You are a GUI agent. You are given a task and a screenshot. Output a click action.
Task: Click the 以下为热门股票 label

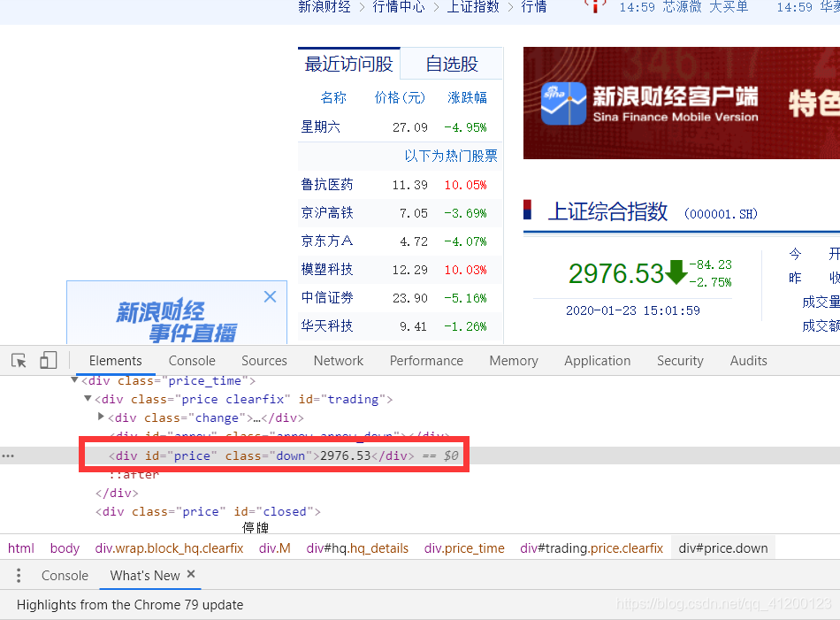point(451,156)
